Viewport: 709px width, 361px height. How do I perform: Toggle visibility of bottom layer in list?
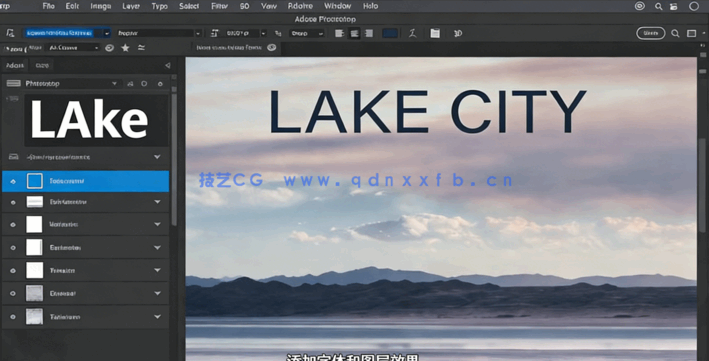(x=13, y=317)
